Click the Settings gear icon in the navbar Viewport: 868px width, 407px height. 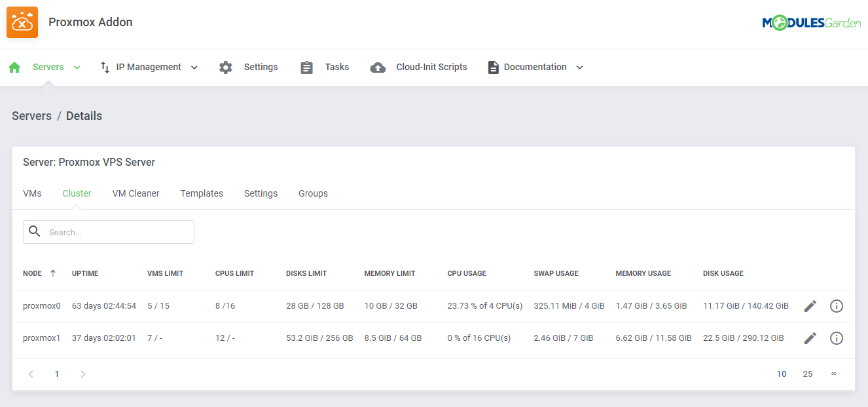click(226, 68)
